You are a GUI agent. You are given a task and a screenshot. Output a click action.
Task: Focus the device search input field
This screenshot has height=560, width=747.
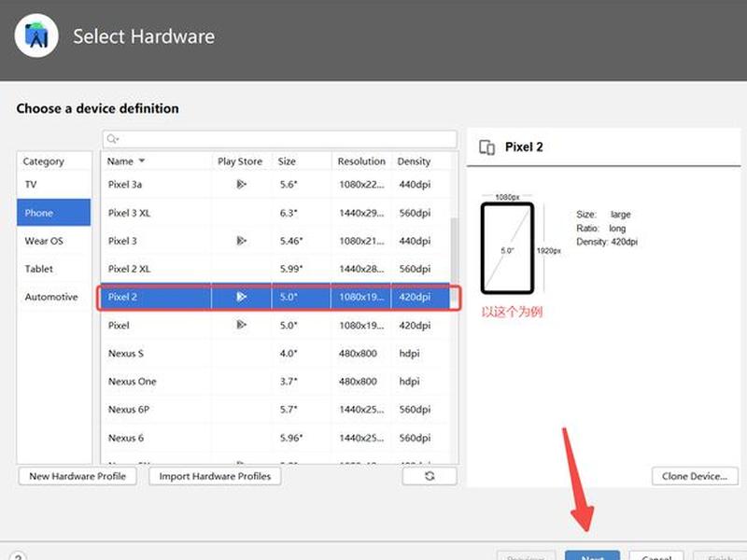(x=279, y=139)
